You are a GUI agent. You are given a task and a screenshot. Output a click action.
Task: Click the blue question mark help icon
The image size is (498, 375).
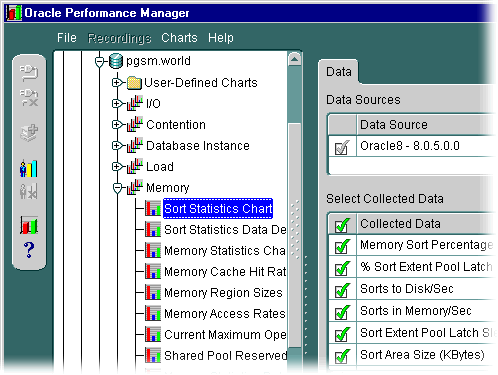tap(29, 250)
